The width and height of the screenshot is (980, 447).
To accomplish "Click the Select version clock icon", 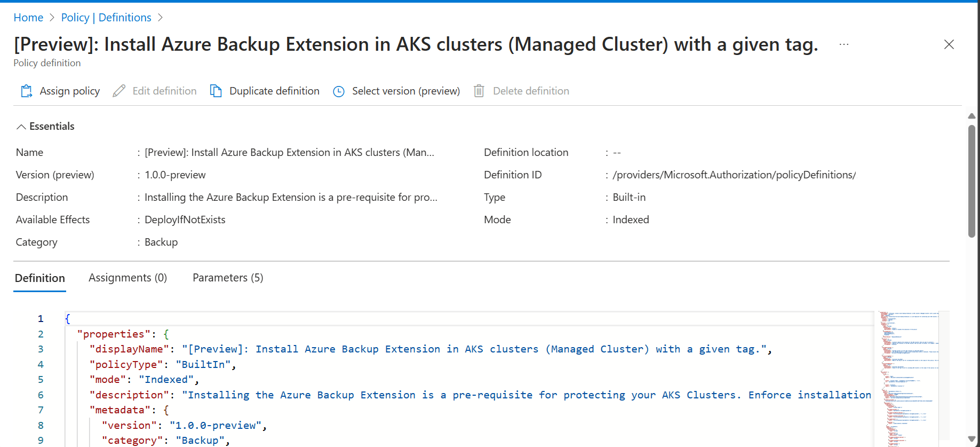I will pos(339,91).
